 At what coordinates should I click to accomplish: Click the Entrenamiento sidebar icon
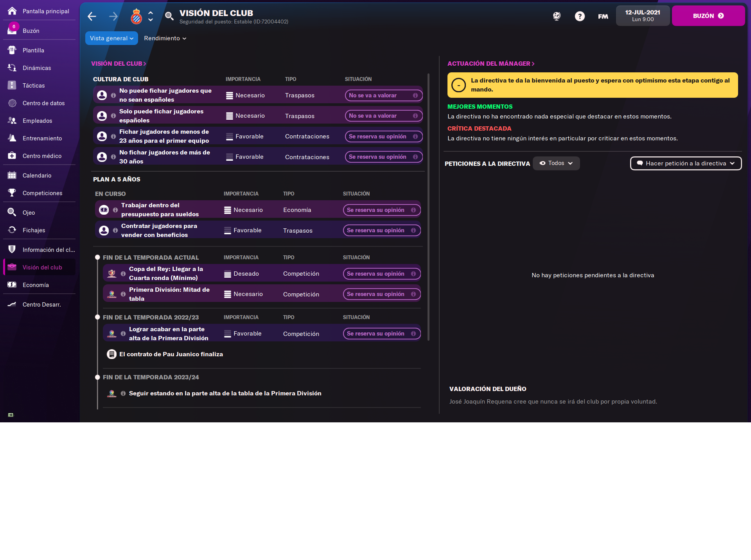tap(12, 138)
